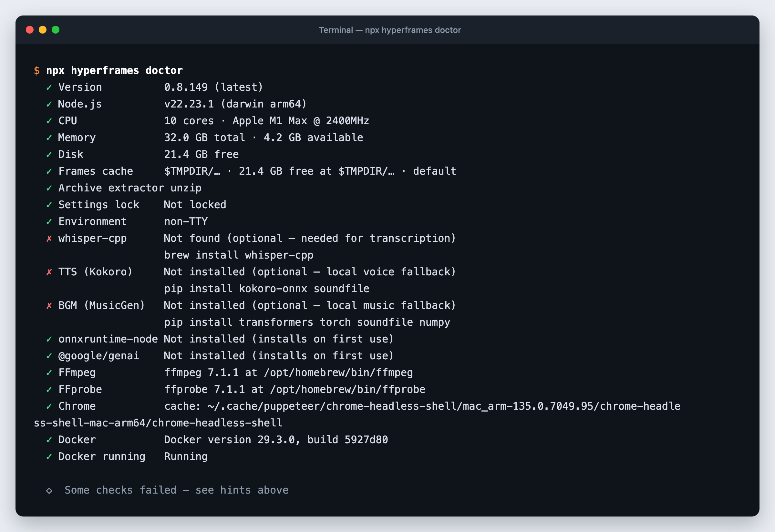Click the green checkmark beside Memory
Viewport: 775px width, 532px height.
[x=49, y=138]
